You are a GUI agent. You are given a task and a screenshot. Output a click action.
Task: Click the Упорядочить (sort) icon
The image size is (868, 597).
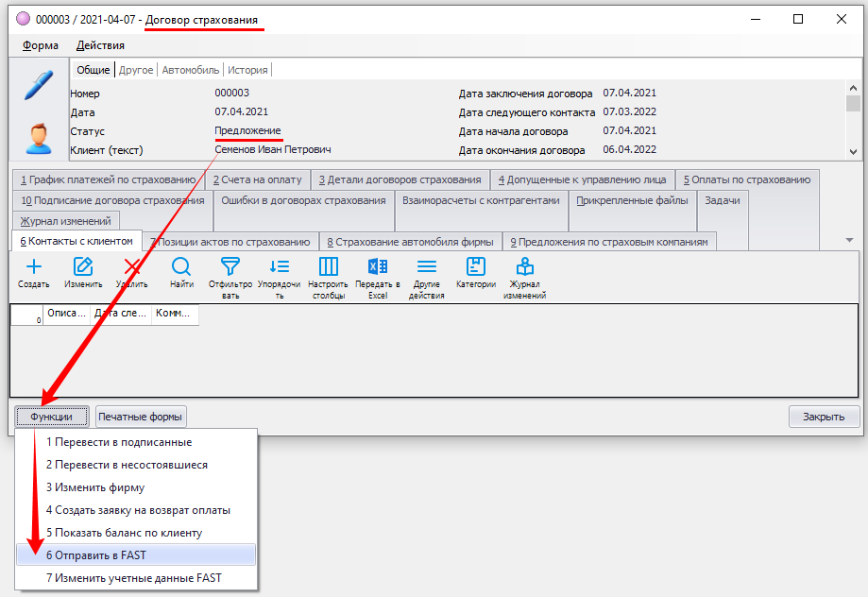pos(280,267)
